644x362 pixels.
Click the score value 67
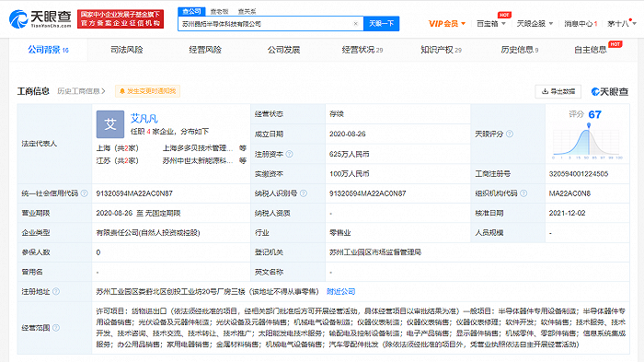click(594, 114)
